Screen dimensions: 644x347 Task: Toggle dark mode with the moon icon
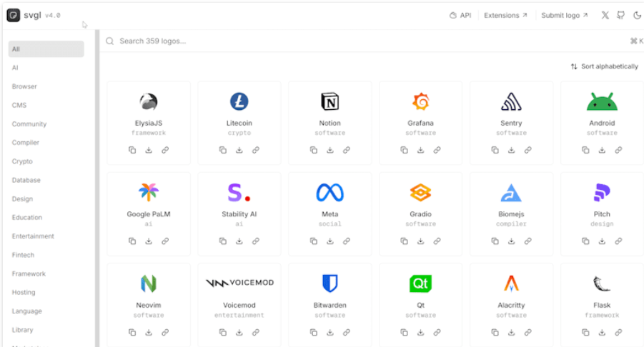[637, 15]
